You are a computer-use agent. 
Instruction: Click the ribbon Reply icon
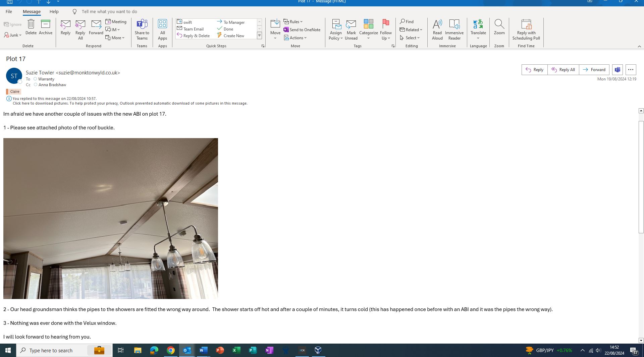pyautogui.click(x=65, y=27)
